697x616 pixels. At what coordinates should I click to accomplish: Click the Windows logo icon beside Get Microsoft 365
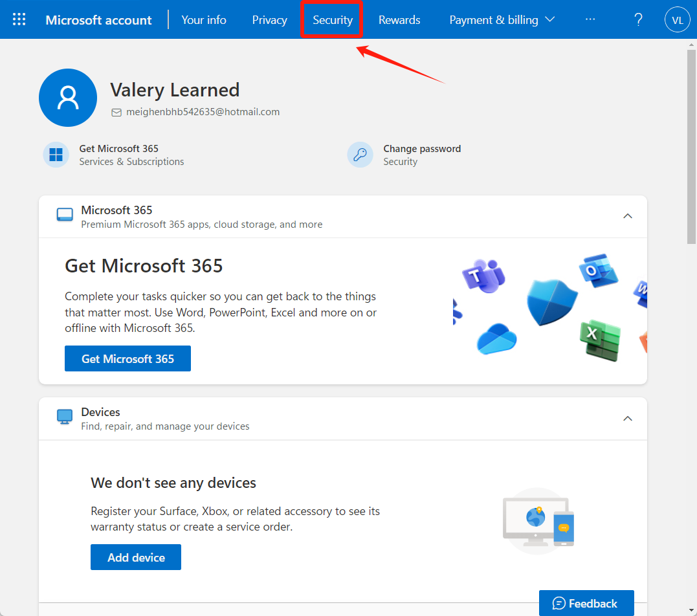(x=56, y=155)
